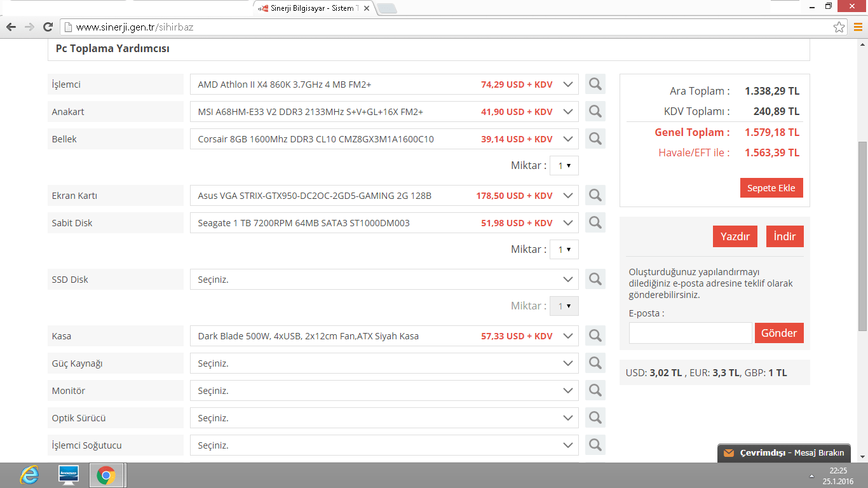Bookmark this page with the star icon
This screenshot has width=868, height=488.
pos(839,27)
